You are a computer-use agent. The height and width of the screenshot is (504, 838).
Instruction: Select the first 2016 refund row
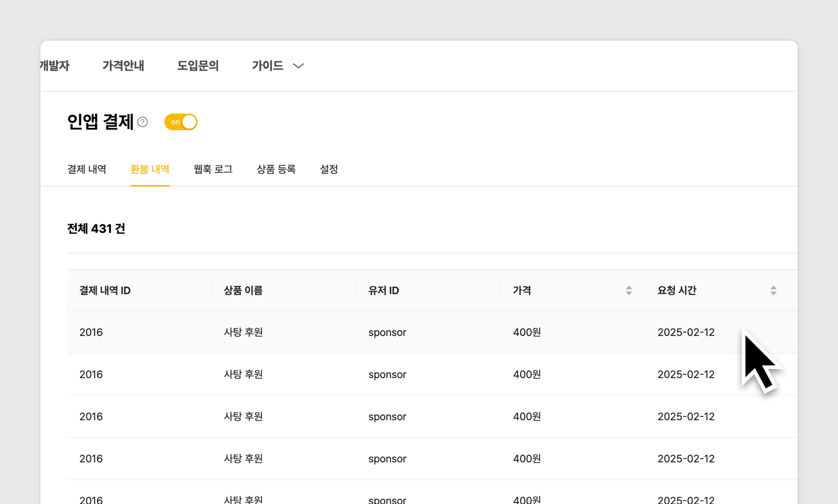91,332
